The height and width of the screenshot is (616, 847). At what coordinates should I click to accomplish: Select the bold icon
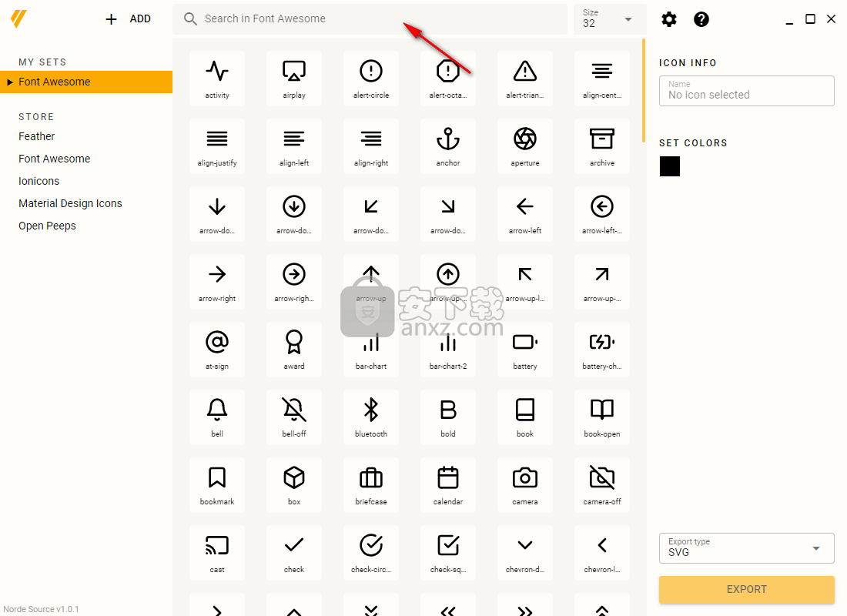(x=448, y=417)
